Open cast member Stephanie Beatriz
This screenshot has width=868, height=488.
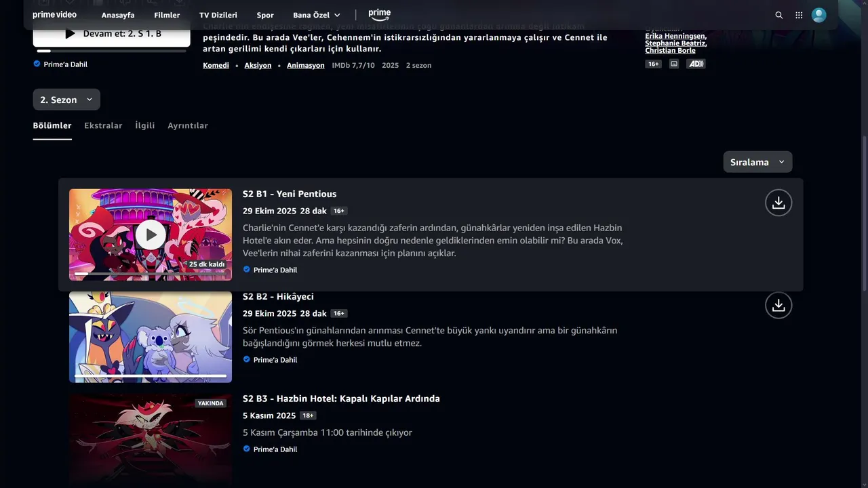pos(675,43)
